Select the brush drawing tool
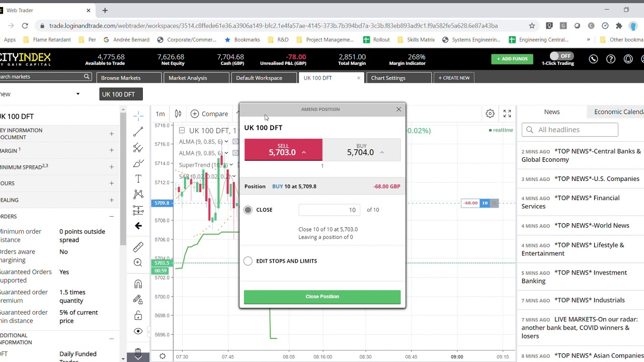Screen dimensions: 644x362 coord(138,163)
